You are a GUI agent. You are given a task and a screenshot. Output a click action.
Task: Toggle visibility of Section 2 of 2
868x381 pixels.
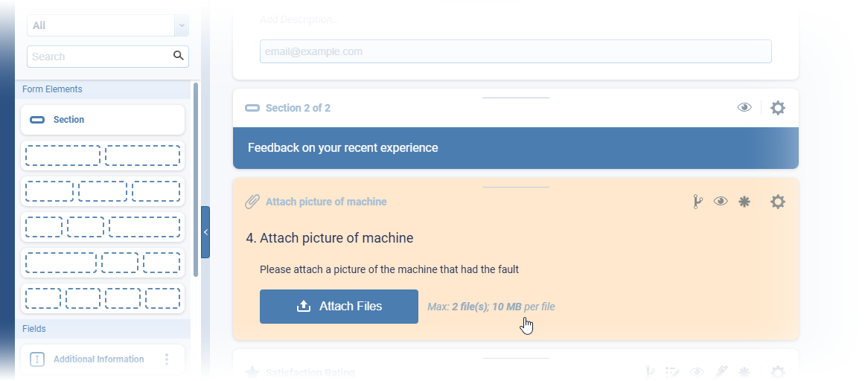pyautogui.click(x=744, y=108)
